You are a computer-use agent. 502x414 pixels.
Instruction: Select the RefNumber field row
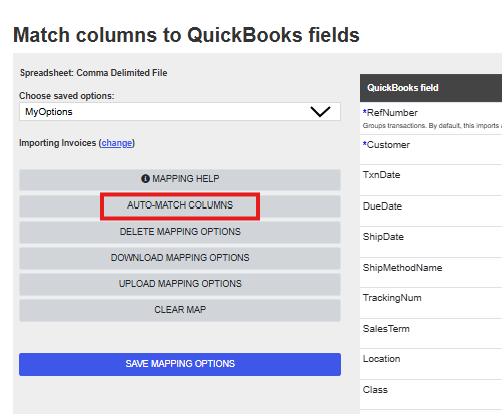[x=431, y=118]
